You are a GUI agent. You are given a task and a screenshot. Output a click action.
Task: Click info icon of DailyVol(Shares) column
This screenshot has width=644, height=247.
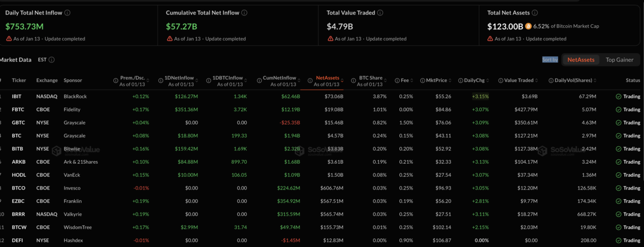551,81
